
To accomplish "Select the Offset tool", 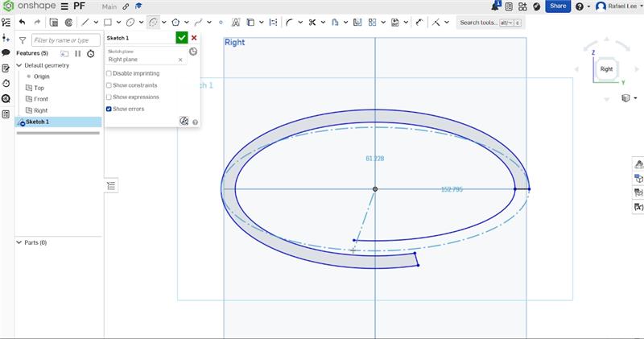I will tap(335, 23).
